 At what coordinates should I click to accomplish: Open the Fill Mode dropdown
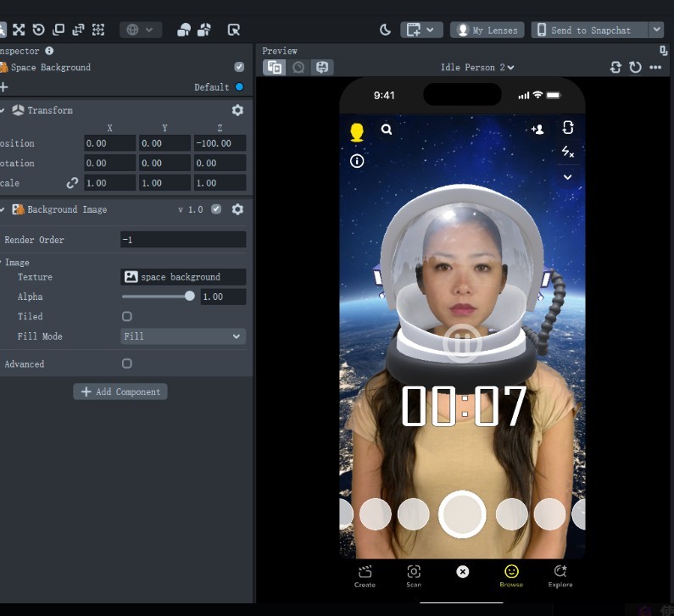coord(183,336)
